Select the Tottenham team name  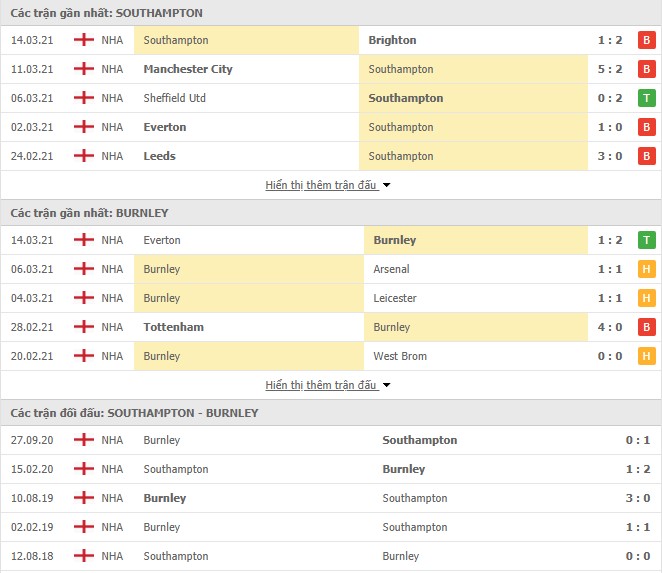174,327
